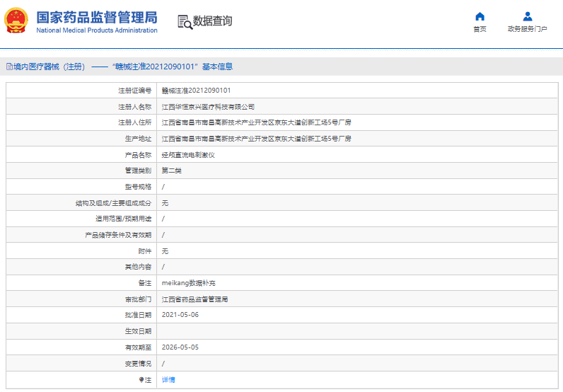Viewport: 563px width, 392px height.
Task: Click the 首页 label
Action: click(x=480, y=29)
